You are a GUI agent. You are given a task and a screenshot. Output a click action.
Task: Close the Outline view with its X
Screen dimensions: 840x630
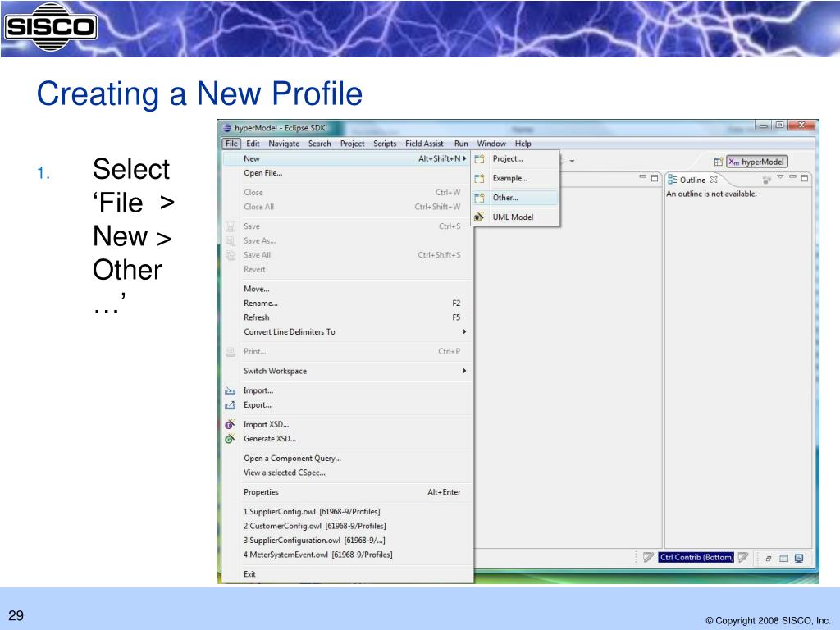coord(714,180)
